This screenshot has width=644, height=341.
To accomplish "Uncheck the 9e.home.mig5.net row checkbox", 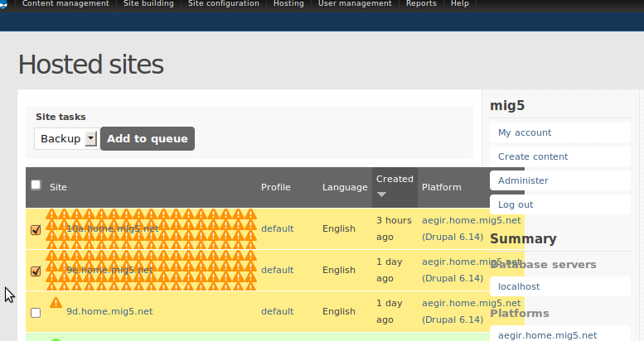I will pos(36,271).
